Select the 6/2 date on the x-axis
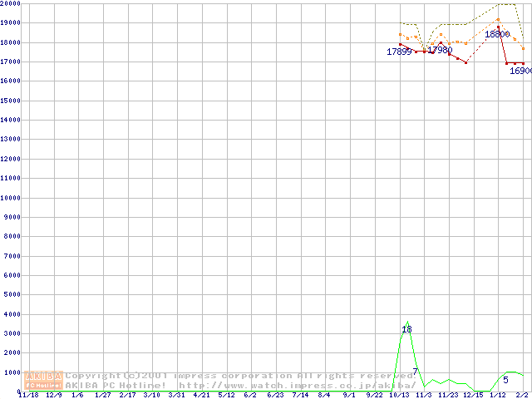 click(250, 396)
